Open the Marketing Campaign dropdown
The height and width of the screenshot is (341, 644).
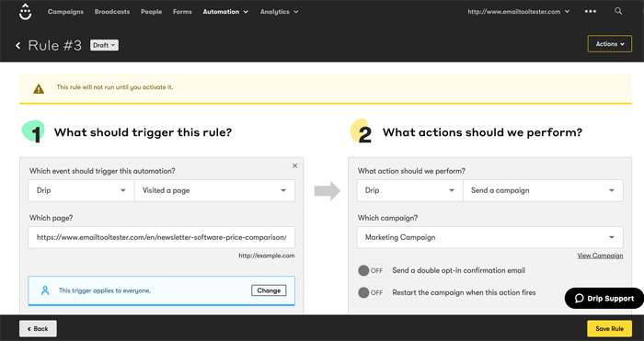tap(490, 237)
